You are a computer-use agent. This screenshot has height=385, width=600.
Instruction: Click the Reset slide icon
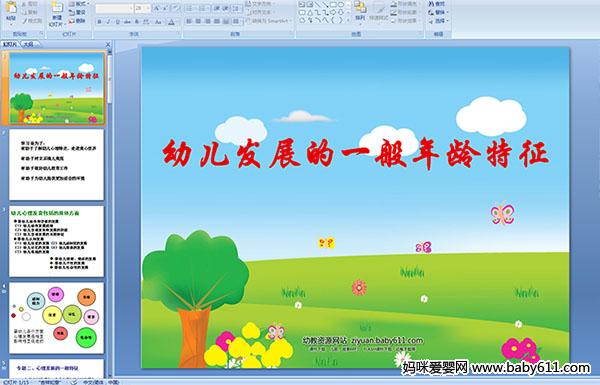point(77,12)
